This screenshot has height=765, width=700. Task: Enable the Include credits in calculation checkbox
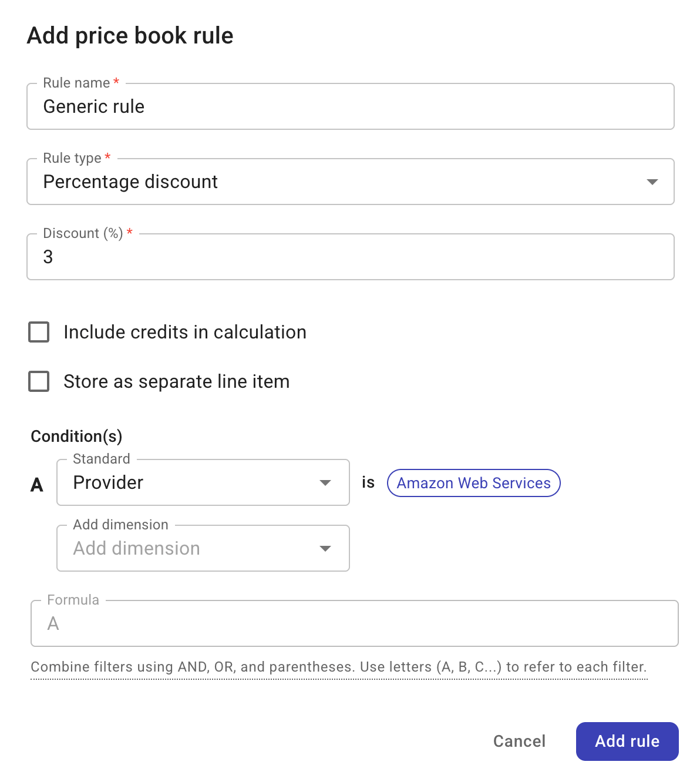(38, 332)
